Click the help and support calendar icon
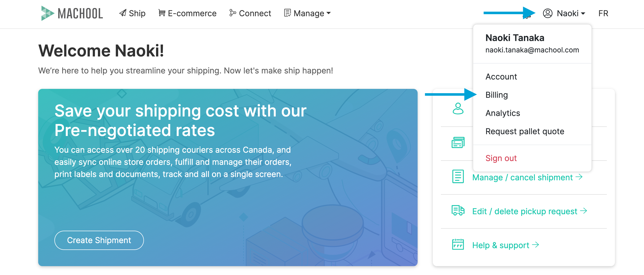Image resolution: width=644 pixels, height=275 pixels. tap(458, 244)
